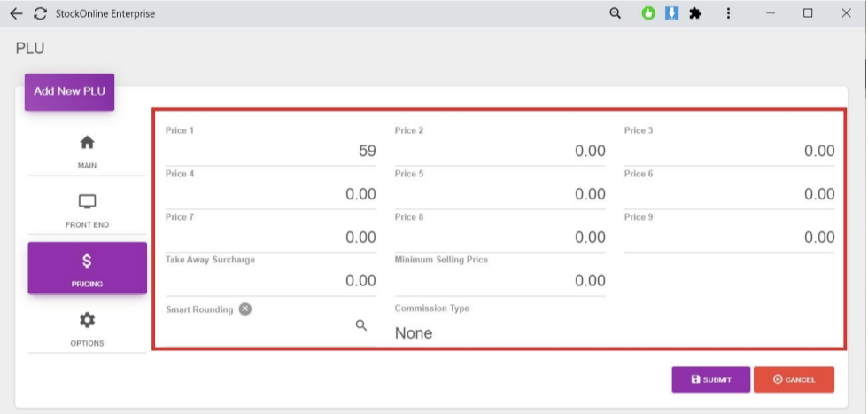Click the Smart Rounding search magnifier

tap(361, 325)
